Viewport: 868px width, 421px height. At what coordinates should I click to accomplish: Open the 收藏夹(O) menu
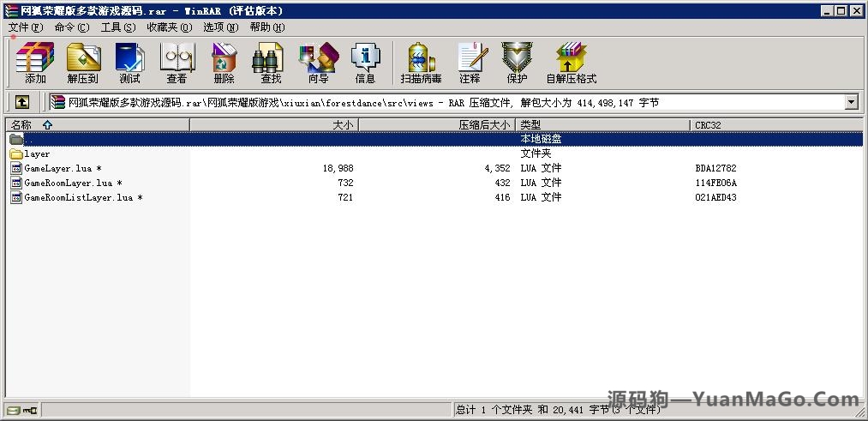click(170, 27)
